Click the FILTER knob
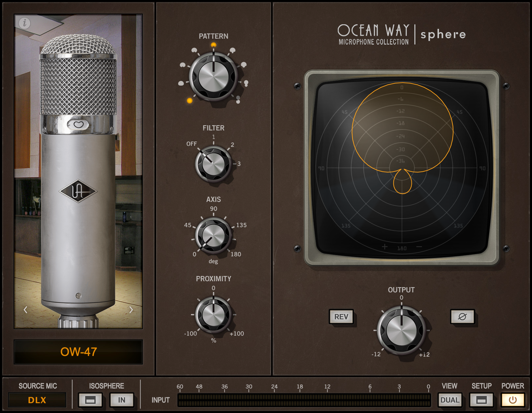Screen dimensions: 532x413 [213, 164]
